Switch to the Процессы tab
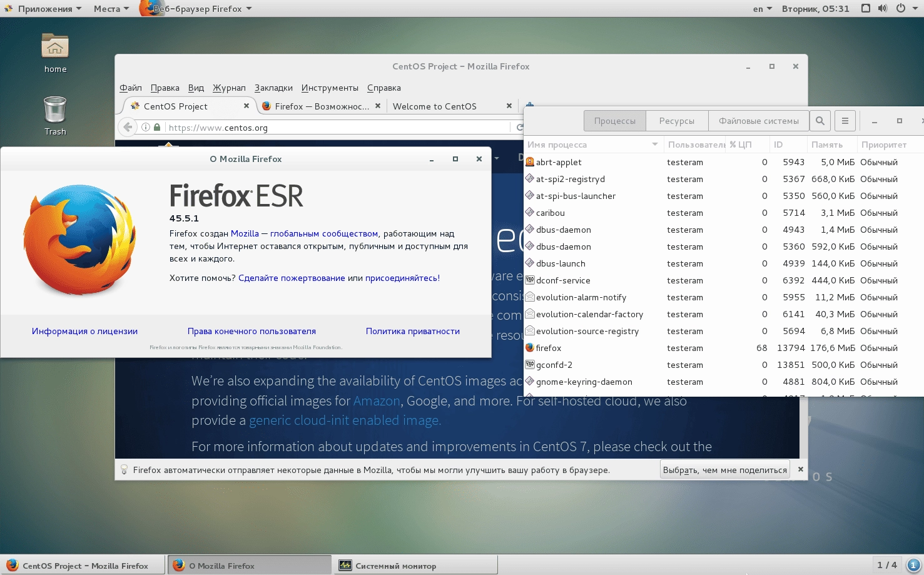Viewport: 924px width, 575px height. (x=615, y=121)
